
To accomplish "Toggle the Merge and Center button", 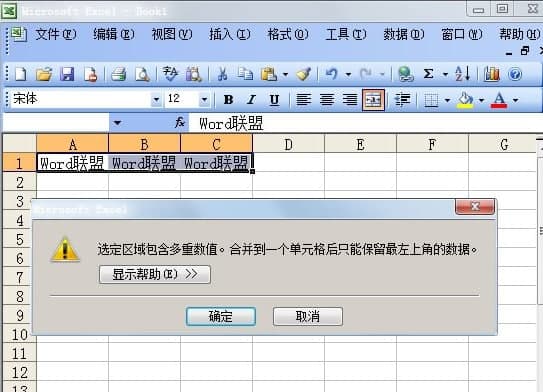I will tap(373, 100).
